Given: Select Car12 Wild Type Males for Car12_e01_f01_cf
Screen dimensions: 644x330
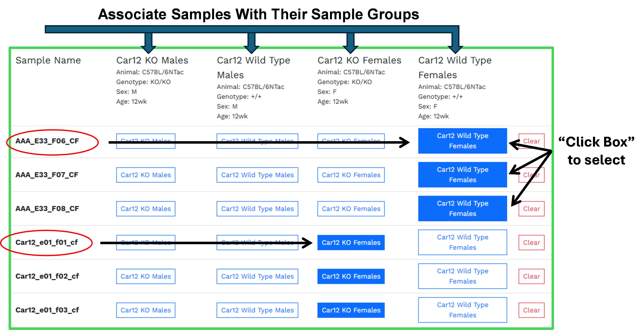Looking at the screenshot, I should 257,242.
